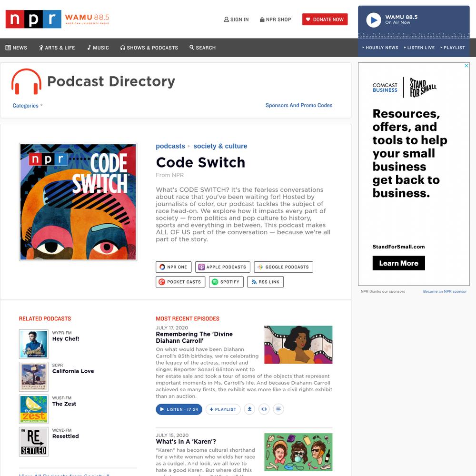
Task: Open the News menu
Action: tap(16, 48)
